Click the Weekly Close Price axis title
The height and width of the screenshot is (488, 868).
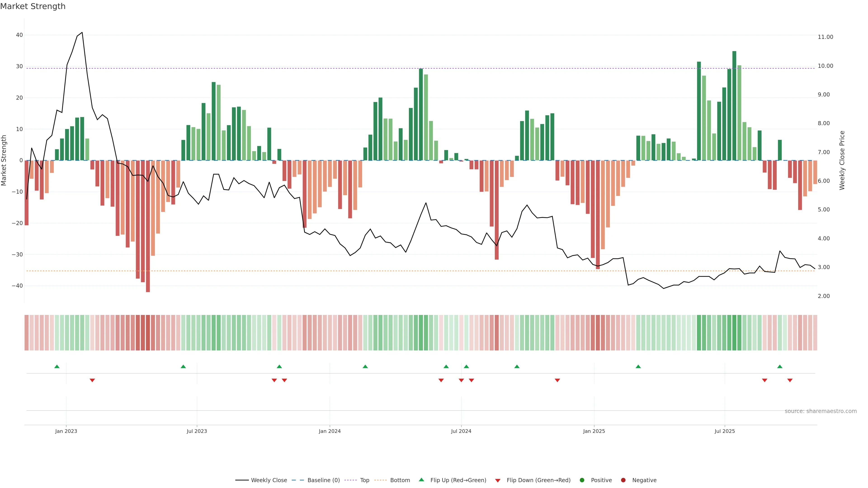(x=842, y=160)
